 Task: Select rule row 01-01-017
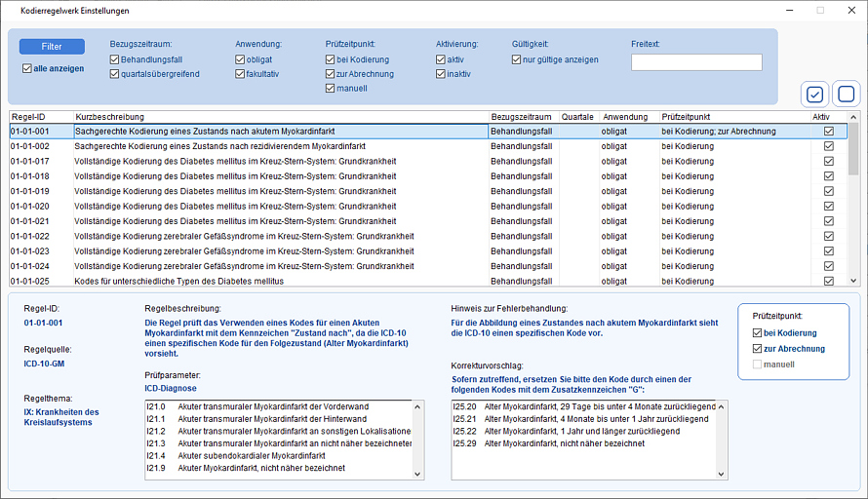coord(428,161)
